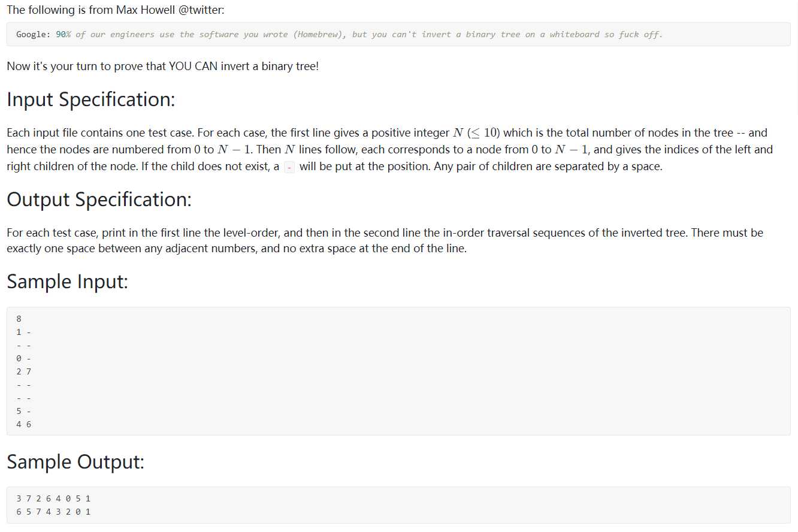The image size is (798, 532).
Task: Click the "Output Specification:" heading
Action: [x=99, y=199]
